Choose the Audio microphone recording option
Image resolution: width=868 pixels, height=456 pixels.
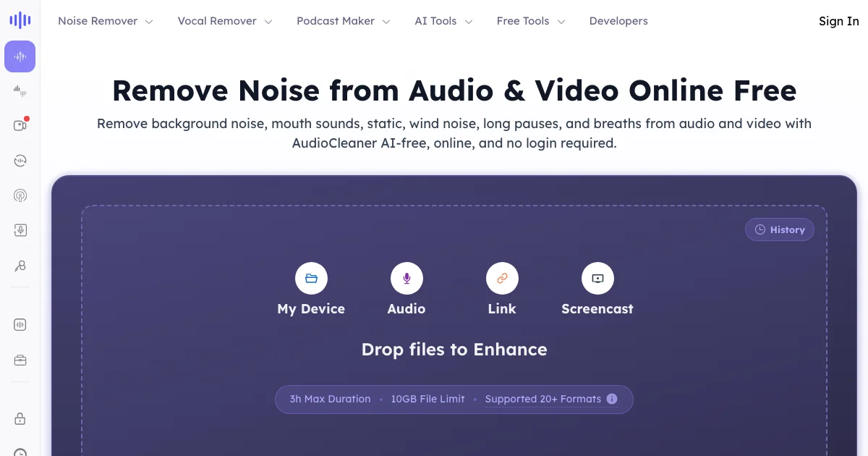pyautogui.click(x=407, y=289)
